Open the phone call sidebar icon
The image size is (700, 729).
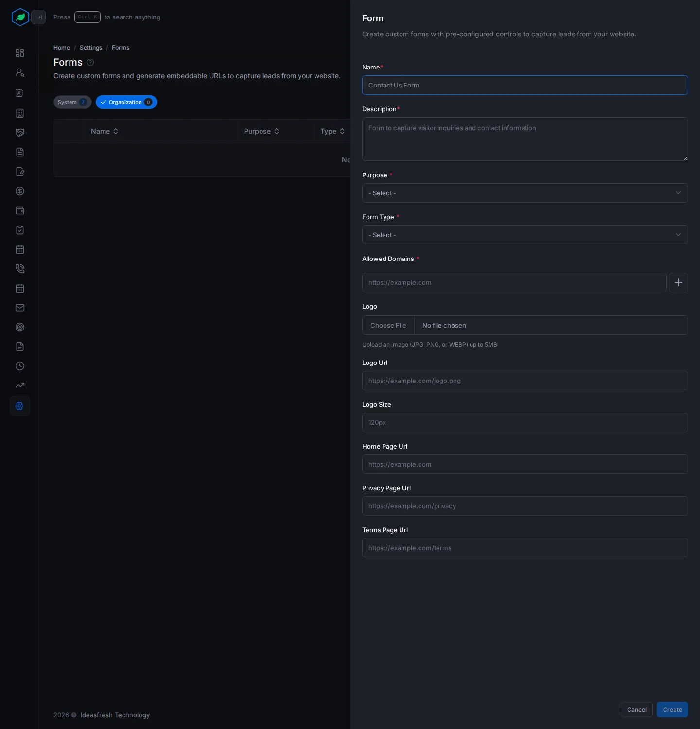[20, 269]
